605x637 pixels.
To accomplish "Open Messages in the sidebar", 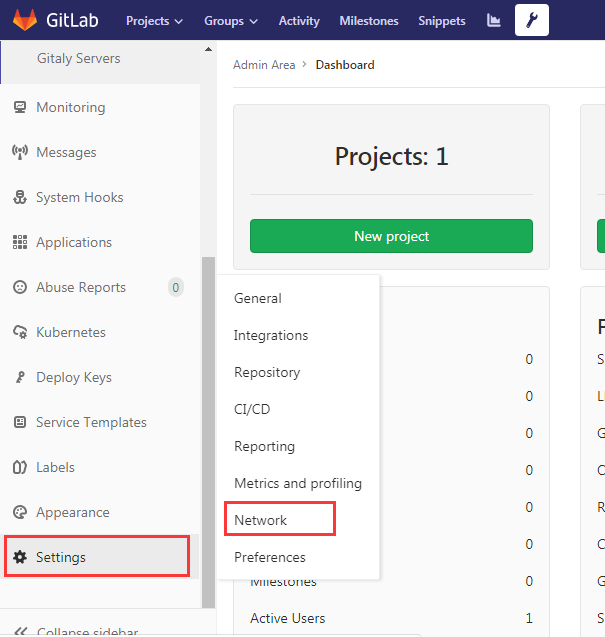I will 66,152.
